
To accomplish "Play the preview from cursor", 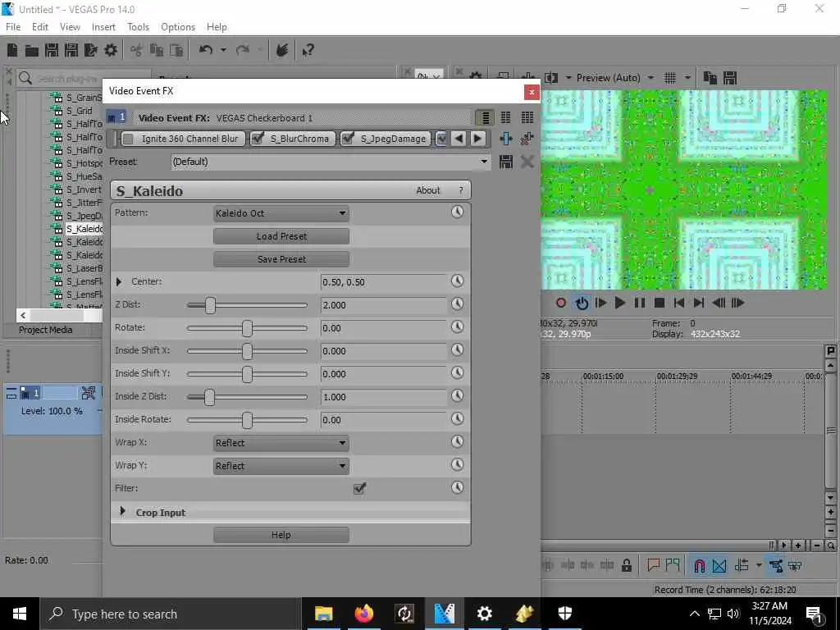I will coord(620,304).
